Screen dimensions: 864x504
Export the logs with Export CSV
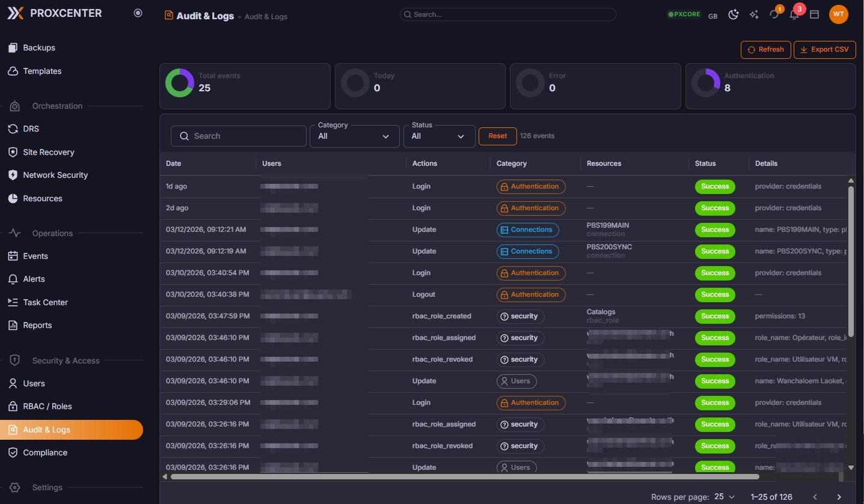(x=824, y=50)
